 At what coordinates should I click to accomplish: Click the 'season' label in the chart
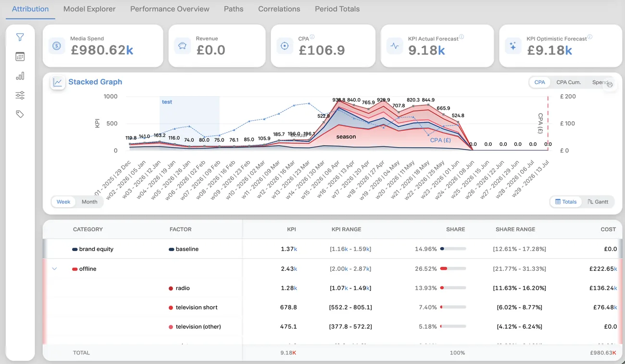346,137
